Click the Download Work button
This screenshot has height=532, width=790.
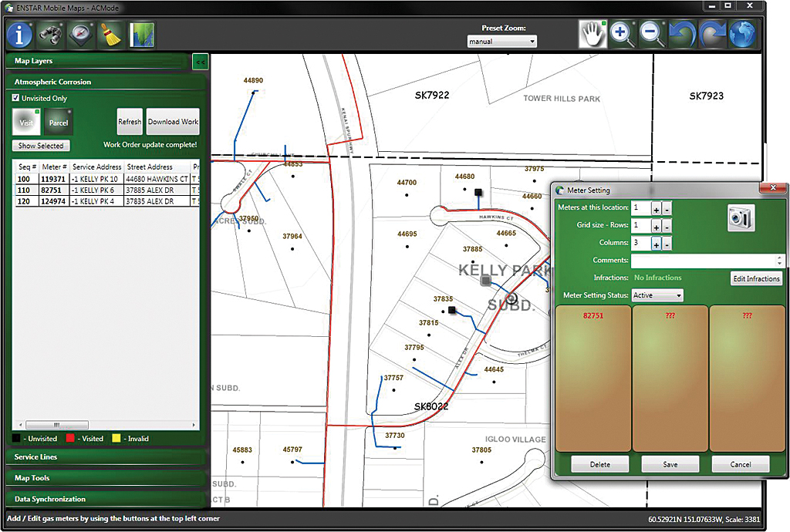pyautogui.click(x=173, y=122)
